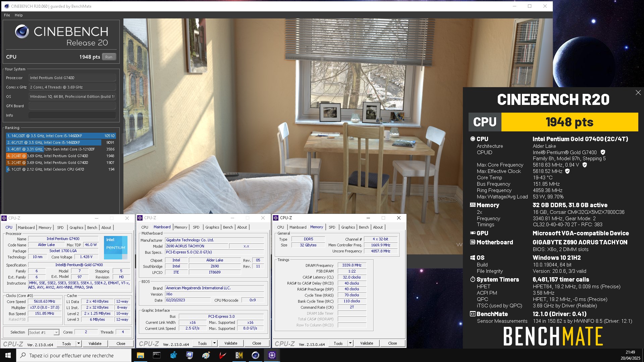Click the Cinebench title bar app icon
This screenshot has width=644, height=362.
tap(6, 6)
